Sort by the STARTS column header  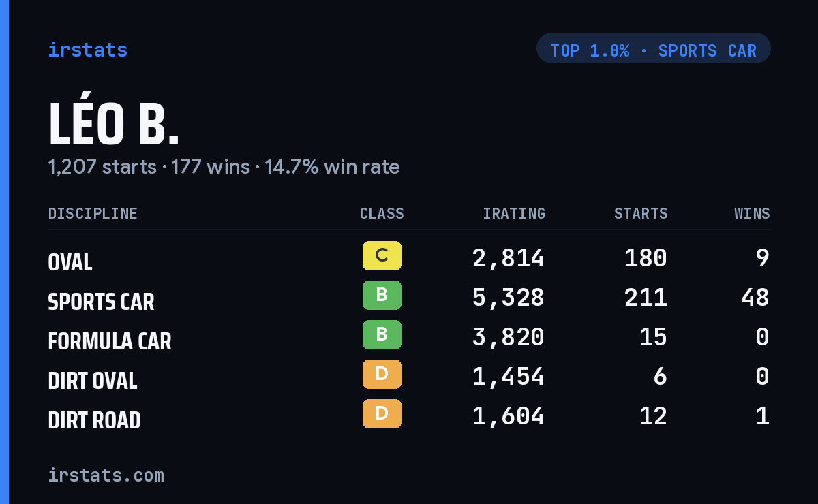point(641,213)
